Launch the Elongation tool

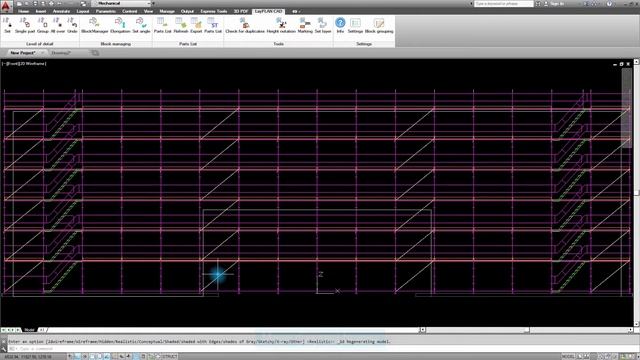[120, 25]
